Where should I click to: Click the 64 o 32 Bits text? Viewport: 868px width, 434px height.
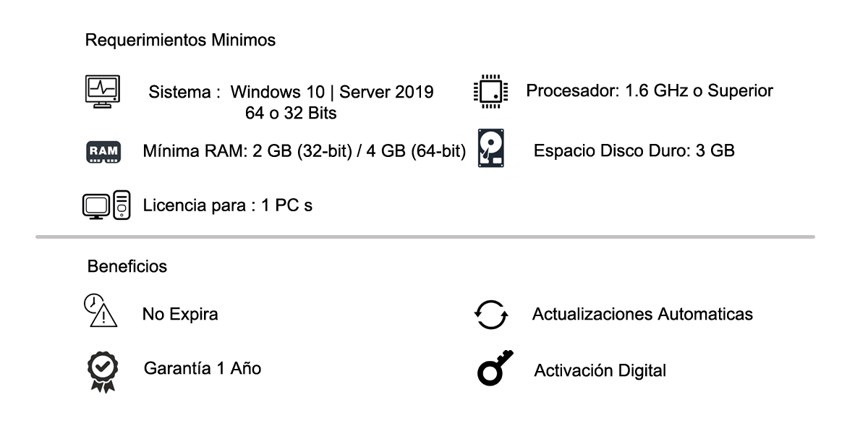coord(291,114)
